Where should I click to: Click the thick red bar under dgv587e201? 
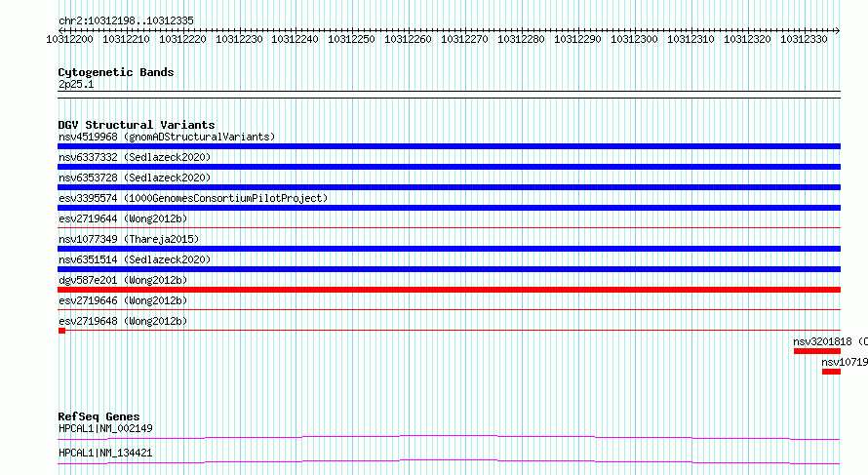point(449,290)
